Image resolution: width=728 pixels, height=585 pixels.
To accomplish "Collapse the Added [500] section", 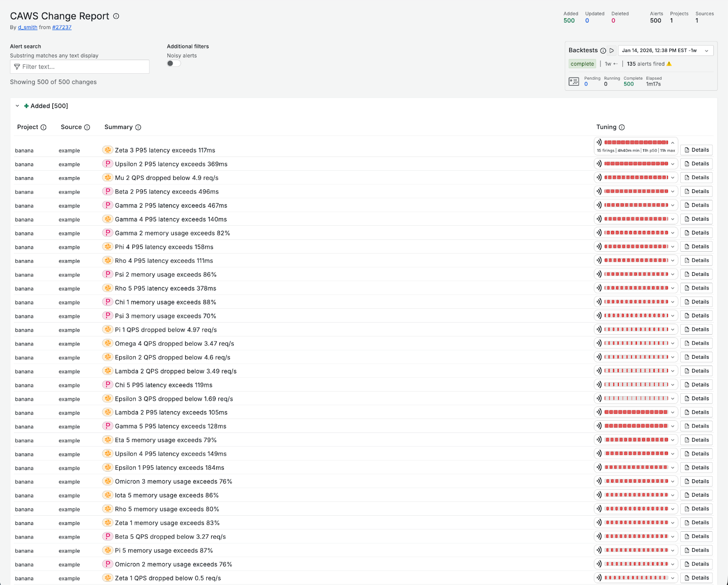I will point(17,106).
